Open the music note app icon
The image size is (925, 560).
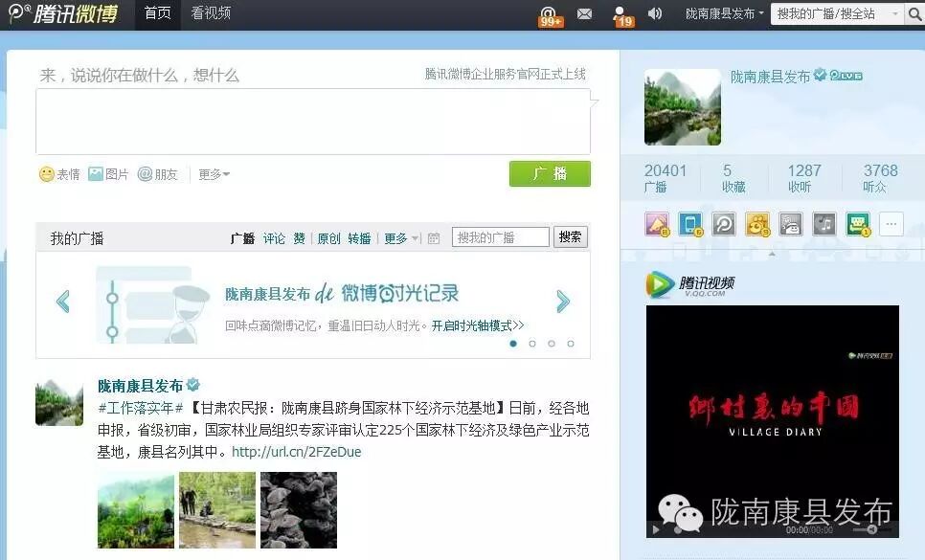(824, 224)
